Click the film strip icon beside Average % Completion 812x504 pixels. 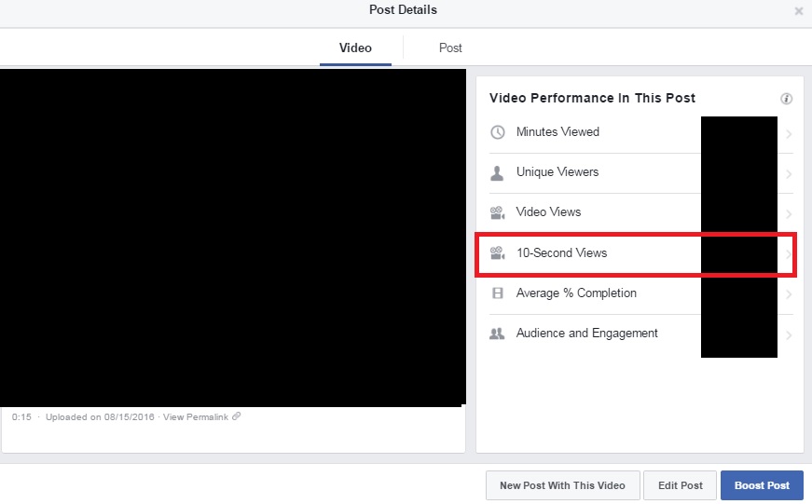pos(497,293)
